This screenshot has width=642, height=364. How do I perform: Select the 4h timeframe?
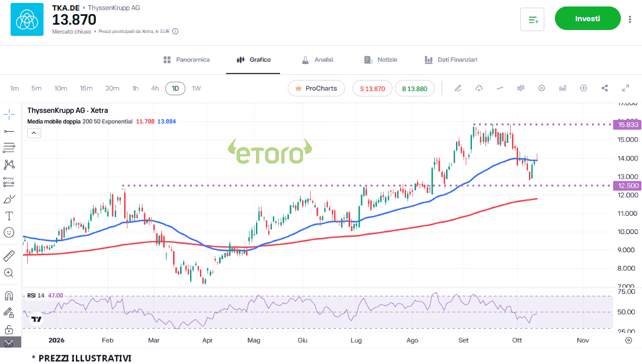pos(155,88)
